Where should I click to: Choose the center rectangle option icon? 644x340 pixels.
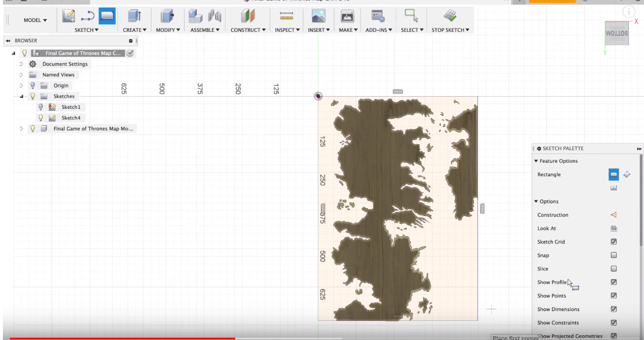click(x=613, y=188)
